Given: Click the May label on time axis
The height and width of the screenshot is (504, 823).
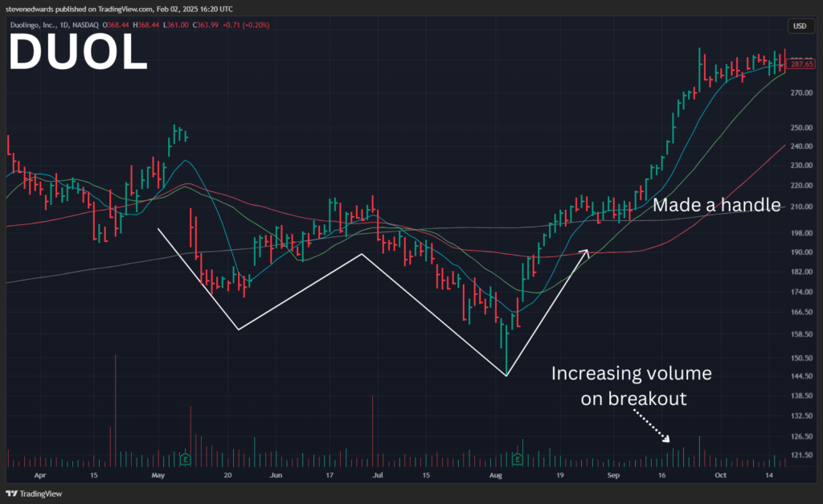Looking at the screenshot, I should 158,475.
